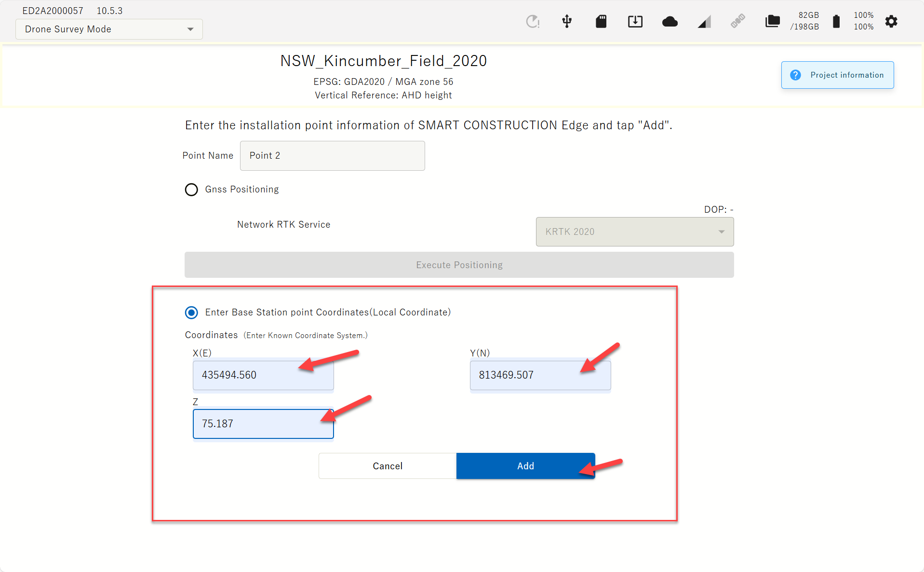Click the battery percentage readout

(x=863, y=21)
